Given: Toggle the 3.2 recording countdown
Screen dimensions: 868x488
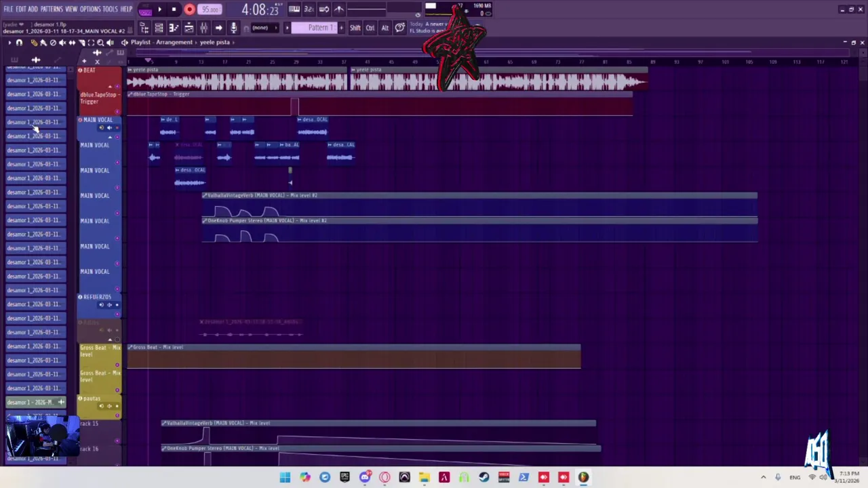Looking at the screenshot, I should point(309,9).
